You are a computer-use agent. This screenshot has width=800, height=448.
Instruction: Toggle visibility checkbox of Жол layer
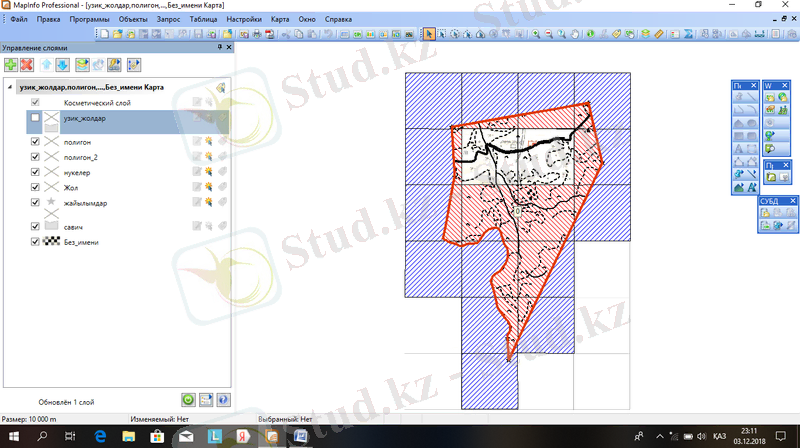point(35,186)
